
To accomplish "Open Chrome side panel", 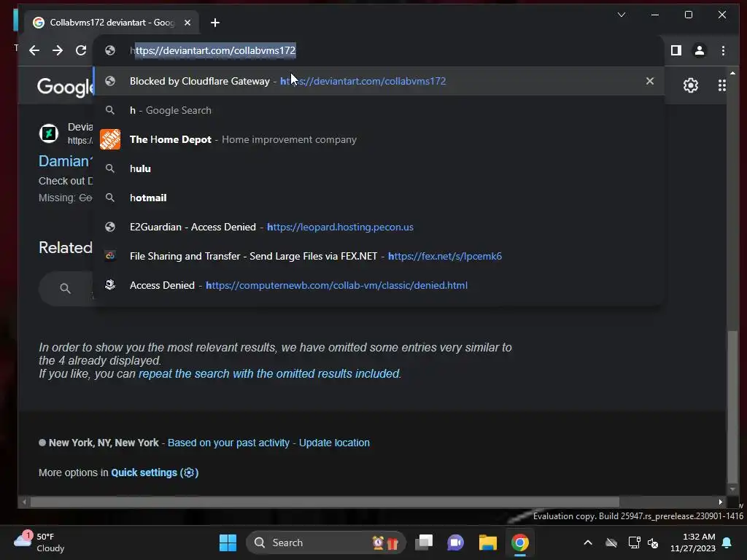I will [x=676, y=50].
